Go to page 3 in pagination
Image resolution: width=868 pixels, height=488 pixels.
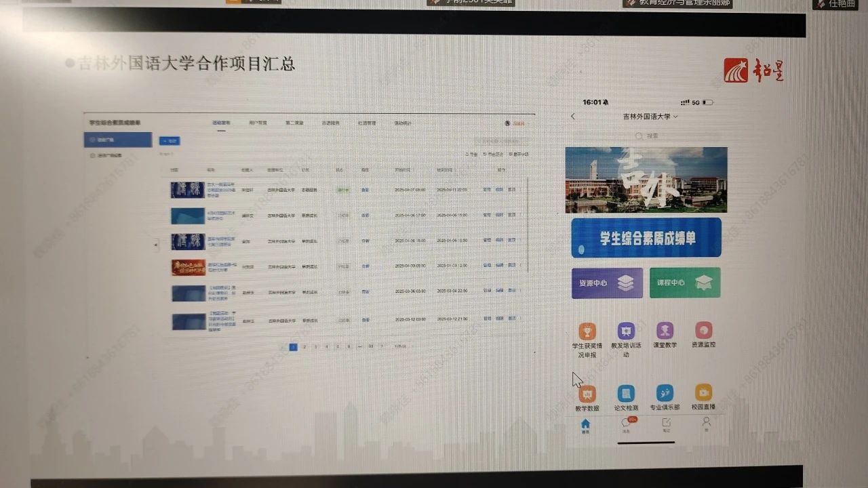click(x=315, y=346)
